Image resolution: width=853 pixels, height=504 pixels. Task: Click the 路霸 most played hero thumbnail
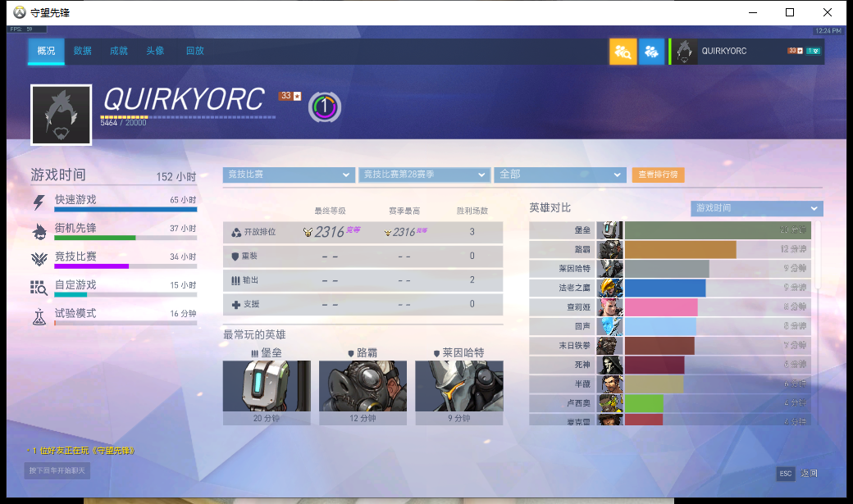(x=363, y=386)
